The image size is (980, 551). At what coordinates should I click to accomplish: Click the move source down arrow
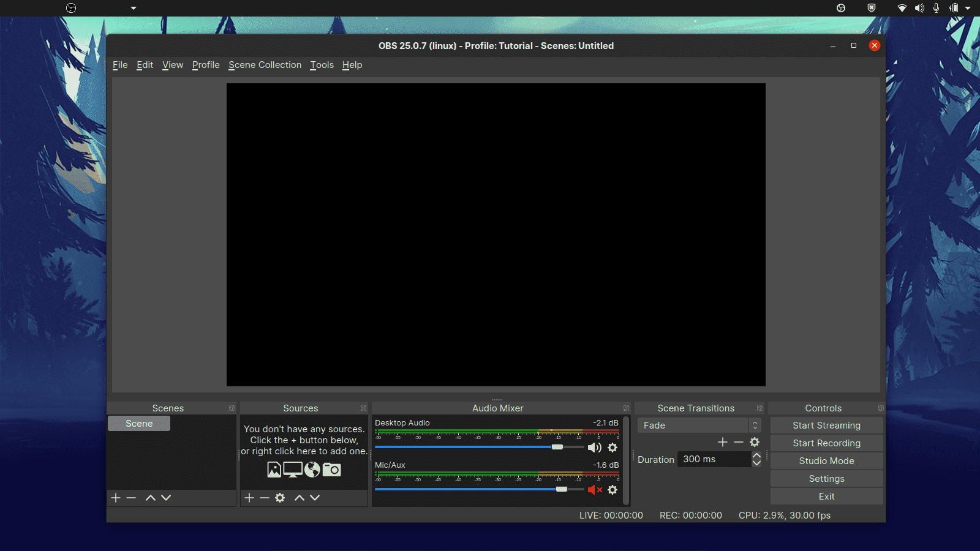pyautogui.click(x=315, y=498)
